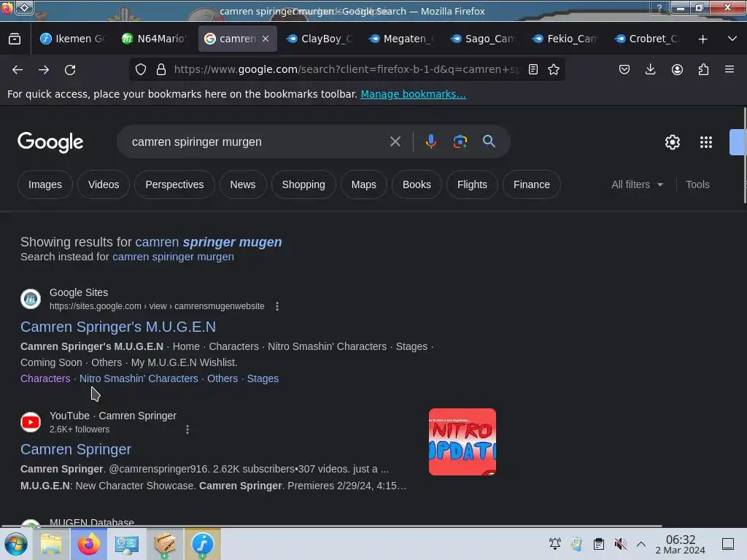Close the active camren search tab
747x560 pixels.
point(266,39)
